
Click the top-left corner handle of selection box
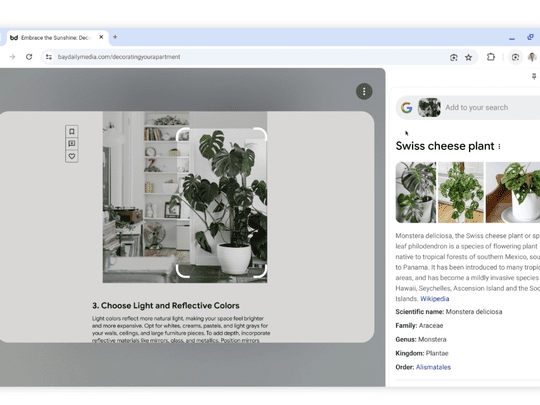click(182, 134)
